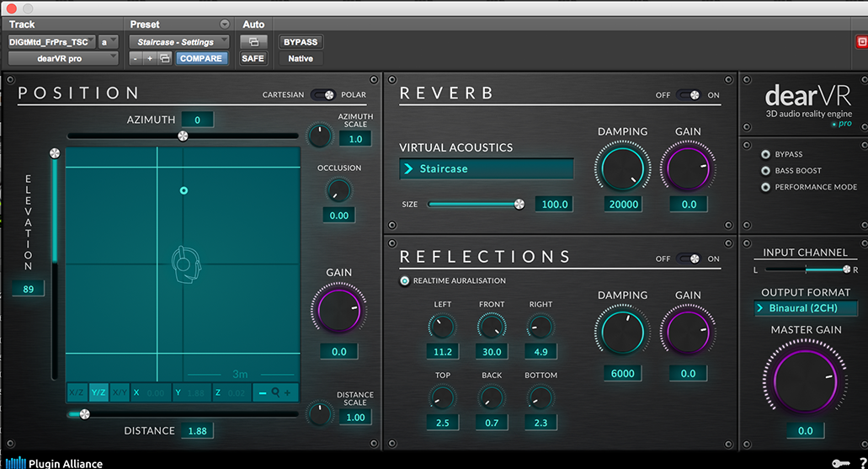The image size is (868, 469).
Task: Click the Elevation value field 89
Action: tap(29, 289)
